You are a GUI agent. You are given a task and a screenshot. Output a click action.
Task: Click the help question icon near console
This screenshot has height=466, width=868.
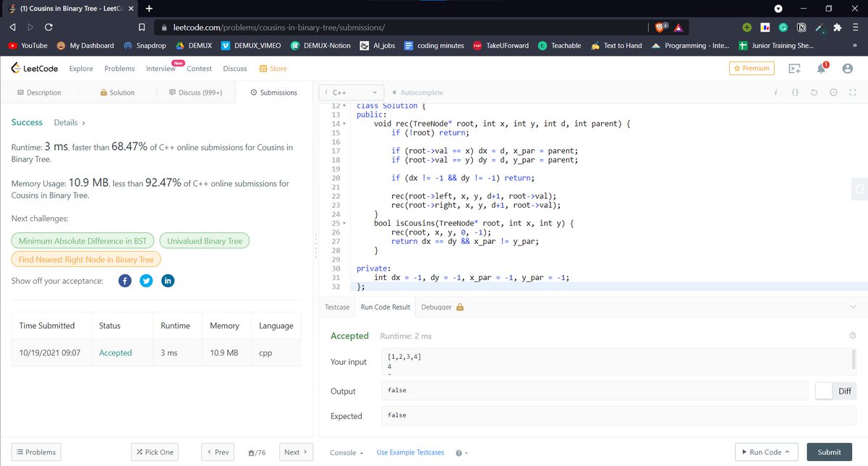point(459,453)
